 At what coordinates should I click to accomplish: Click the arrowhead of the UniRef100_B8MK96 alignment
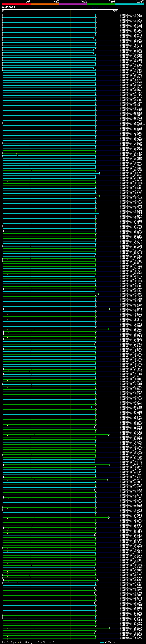pos(100,173)
